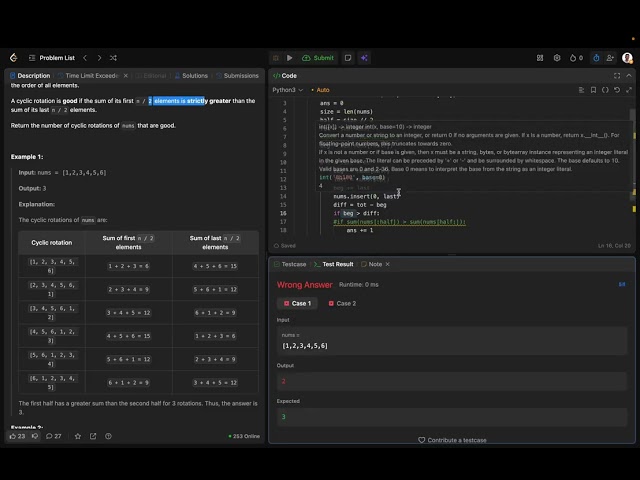Click line 16 'if beg > diff:'
Screen dimensions: 640x480
[356, 213]
